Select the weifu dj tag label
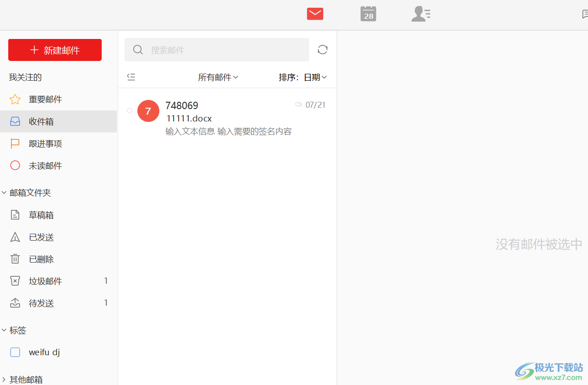This screenshot has width=588, height=385. pyautogui.click(x=44, y=352)
